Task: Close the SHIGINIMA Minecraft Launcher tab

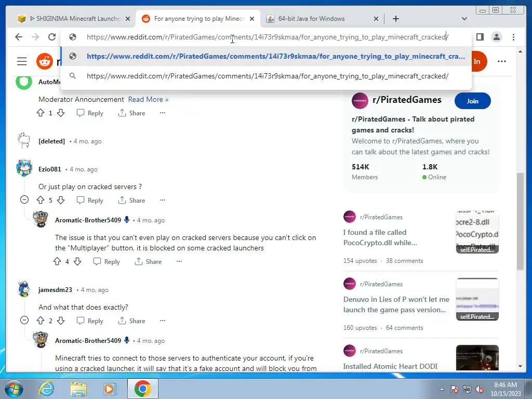Action: (x=128, y=19)
